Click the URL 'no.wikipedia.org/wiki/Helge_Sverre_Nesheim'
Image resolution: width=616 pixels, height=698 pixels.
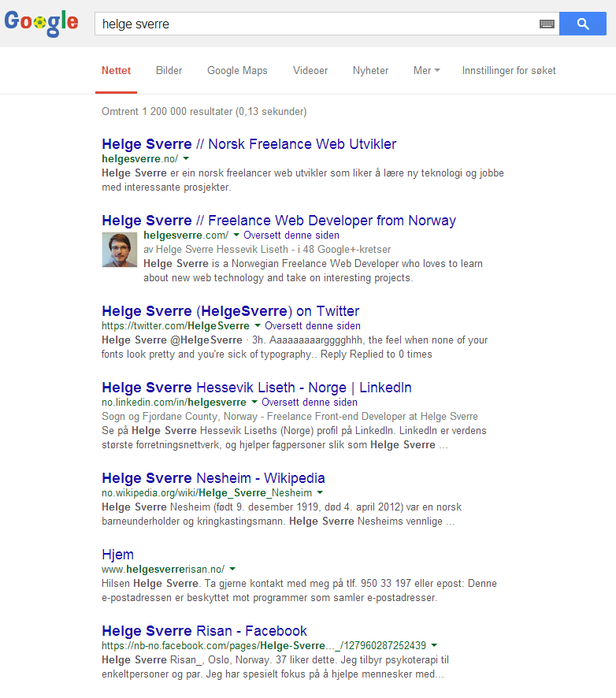[x=207, y=493]
